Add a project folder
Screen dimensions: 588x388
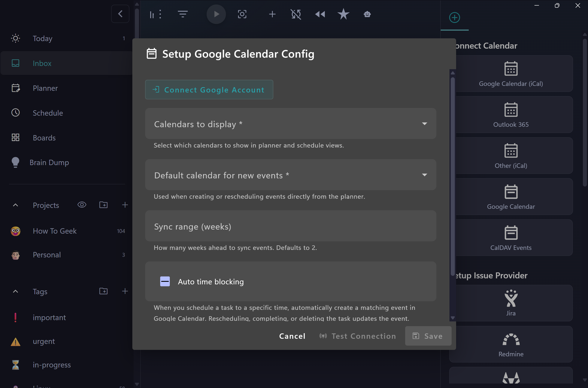(103, 205)
